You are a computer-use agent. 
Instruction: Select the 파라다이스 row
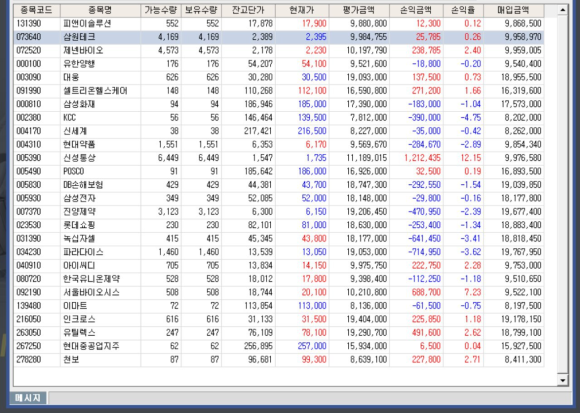pos(279,252)
